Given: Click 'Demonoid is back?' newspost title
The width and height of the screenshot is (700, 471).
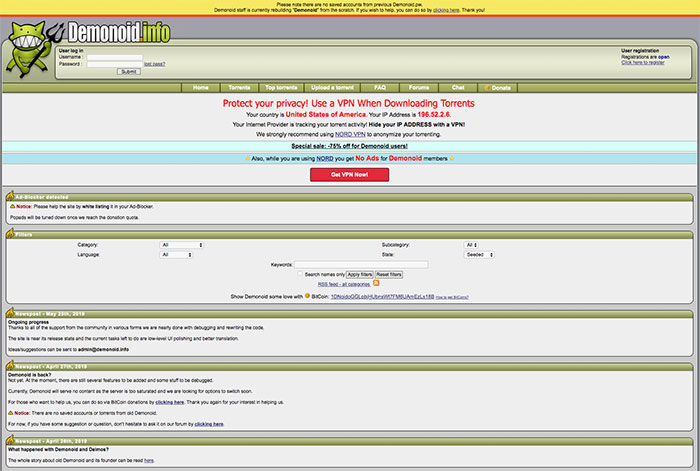Looking at the screenshot, I should point(29,375).
